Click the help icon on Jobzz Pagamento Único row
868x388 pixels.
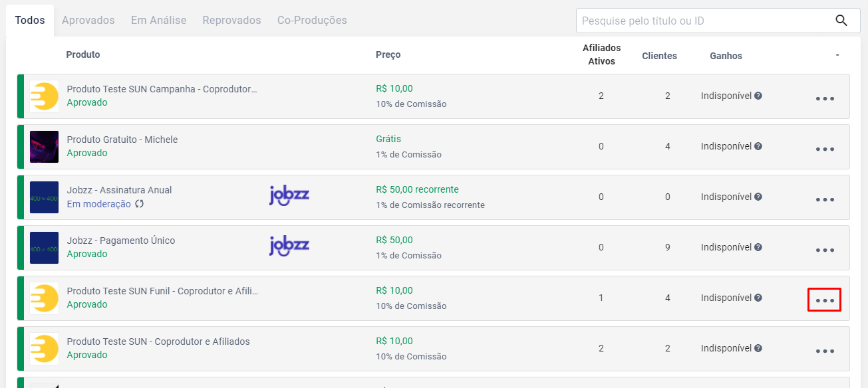[758, 247]
